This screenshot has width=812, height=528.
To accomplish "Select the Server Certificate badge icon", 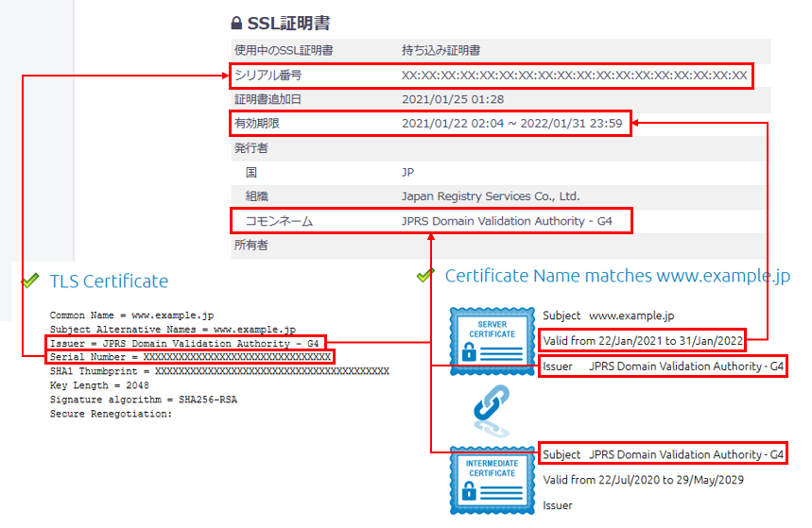I will point(492,341).
